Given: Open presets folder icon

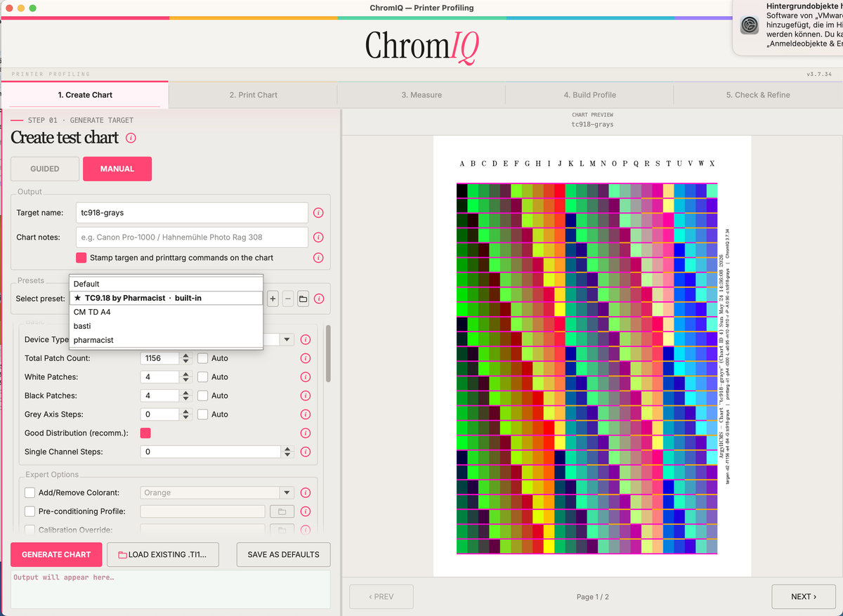Looking at the screenshot, I should coord(303,299).
